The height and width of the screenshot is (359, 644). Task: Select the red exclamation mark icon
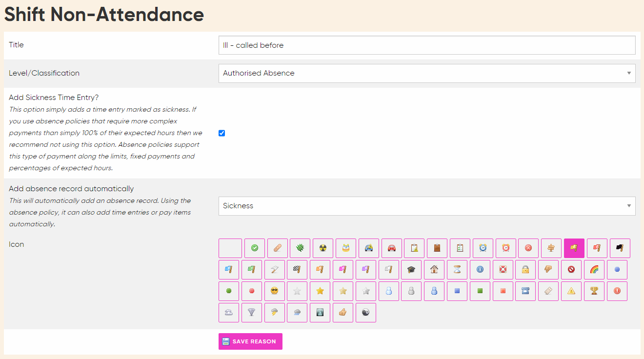click(x=617, y=291)
